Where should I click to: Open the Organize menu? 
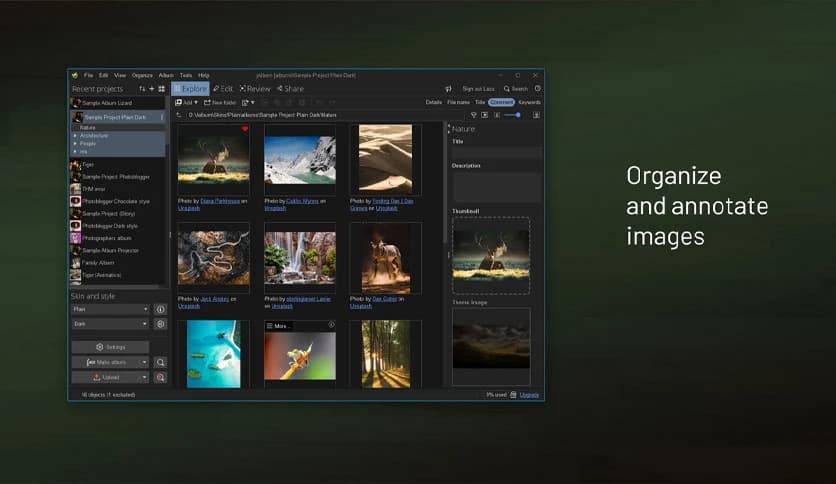point(142,75)
